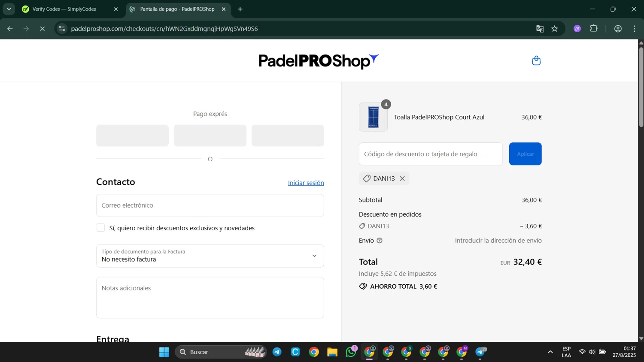This screenshot has width=644, height=362.
Task: Open Telegram from the taskbar
Action: pyautogui.click(x=277, y=352)
